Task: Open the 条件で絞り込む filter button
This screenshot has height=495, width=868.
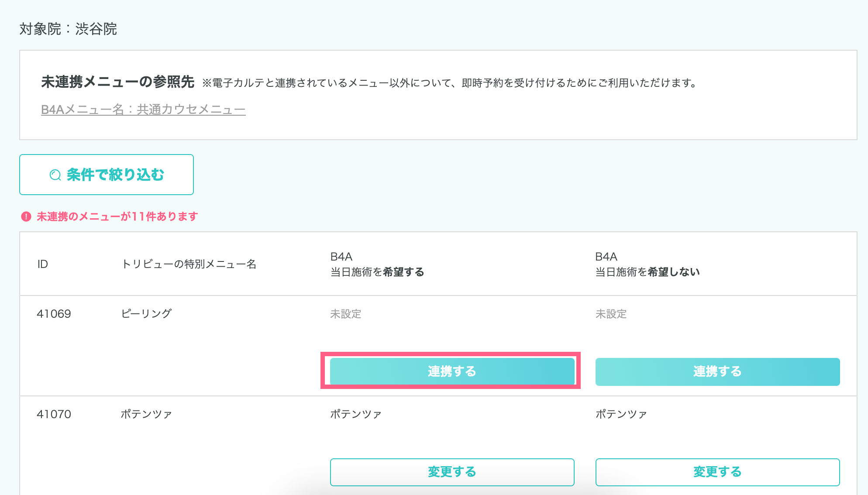Action: 107,175
